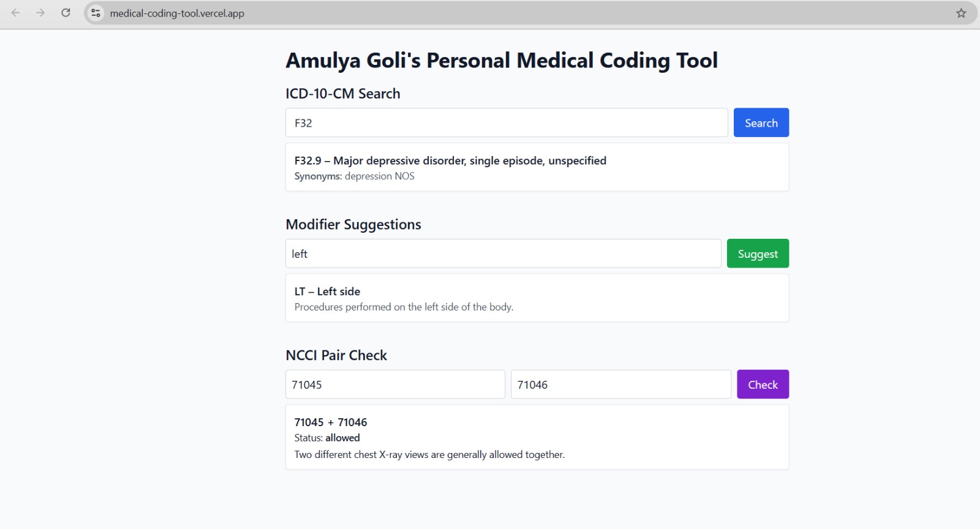The image size is (980, 529).
Task: Click the blue Search button
Action: (x=761, y=122)
